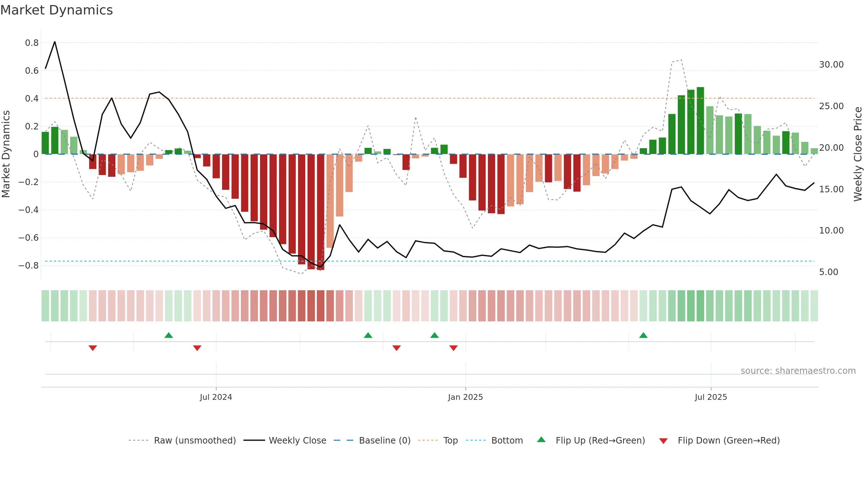Toggle the Bottom legend entry
Image resolution: width=868 pixels, height=488 pixels.
pos(494,440)
